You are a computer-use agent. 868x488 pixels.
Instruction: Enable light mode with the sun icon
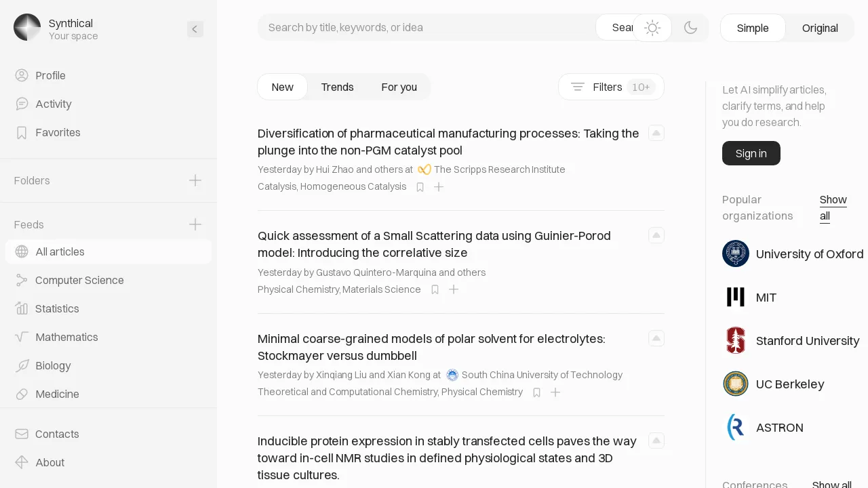coord(652,28)
